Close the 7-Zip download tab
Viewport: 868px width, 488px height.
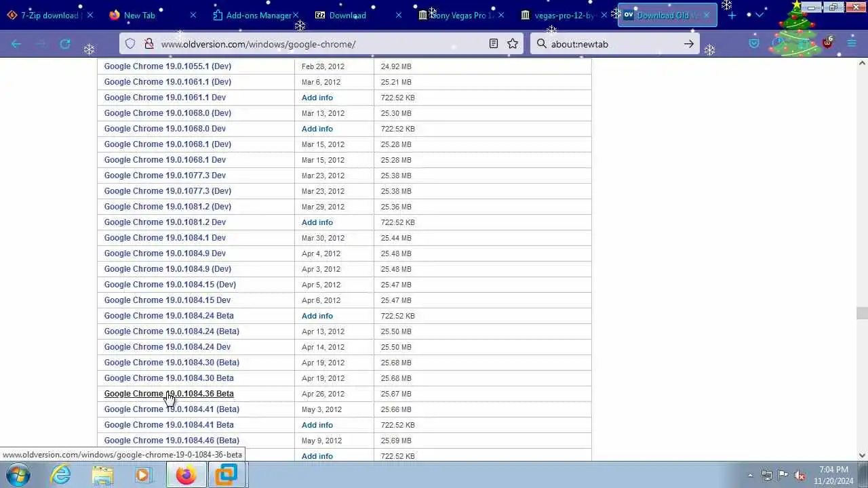pyautogui.click(x=90, y=15)
